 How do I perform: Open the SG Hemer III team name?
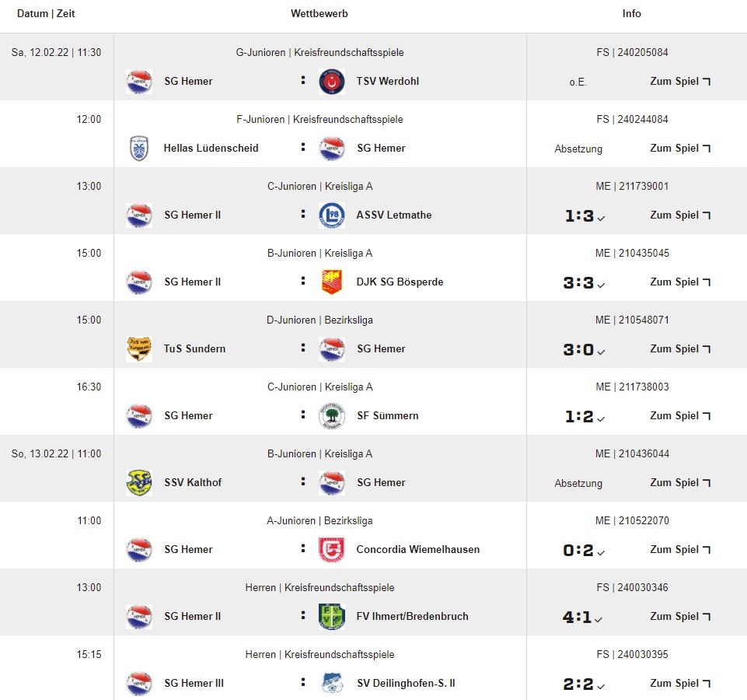click(194, 684)
